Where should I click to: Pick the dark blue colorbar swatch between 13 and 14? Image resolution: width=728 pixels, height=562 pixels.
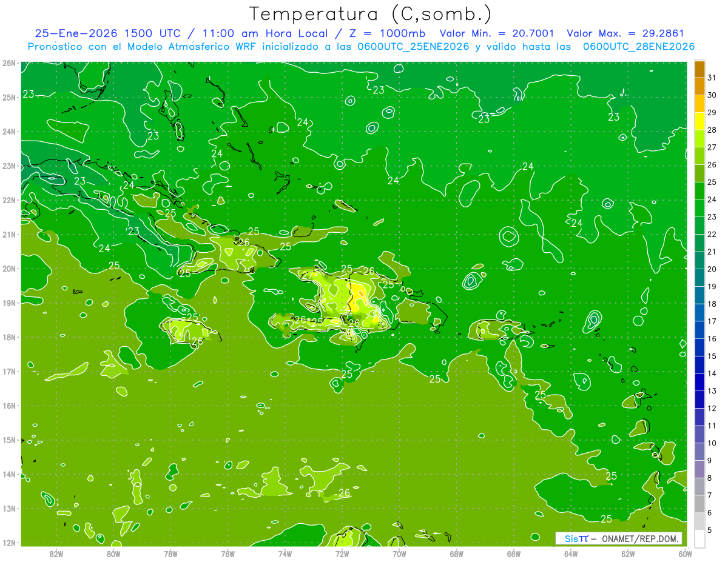699,382
